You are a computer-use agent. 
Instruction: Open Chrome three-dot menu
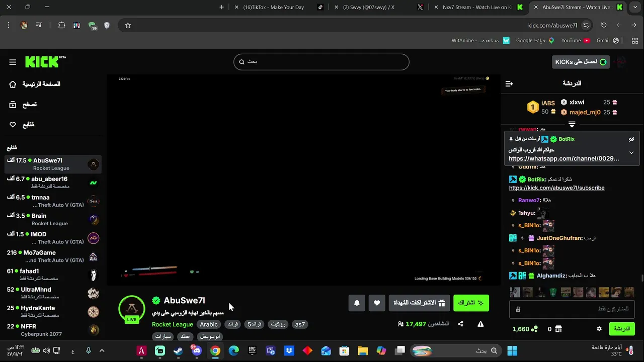9,25
